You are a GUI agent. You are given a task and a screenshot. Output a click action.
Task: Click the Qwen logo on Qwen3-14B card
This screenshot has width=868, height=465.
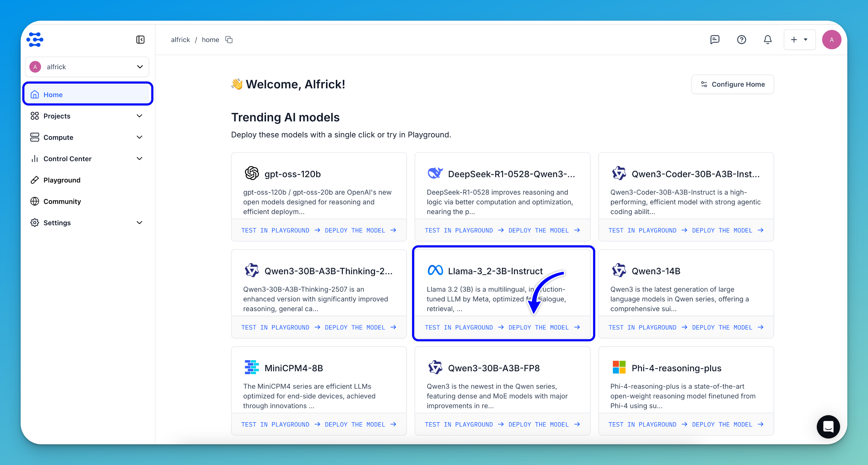click(x=619, y=270)
